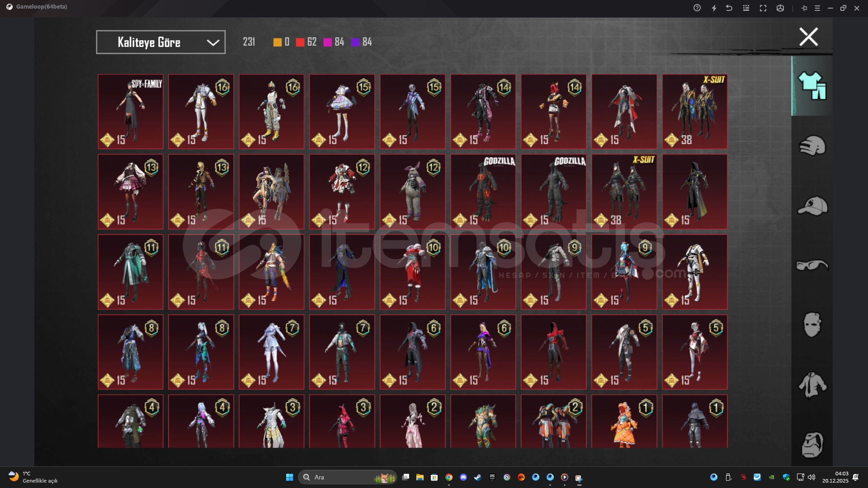Image resolution: width=868 pixels, height=488 pixels.
Task: Open Discord from the taskbar
Action: click(x=463, y=477)
